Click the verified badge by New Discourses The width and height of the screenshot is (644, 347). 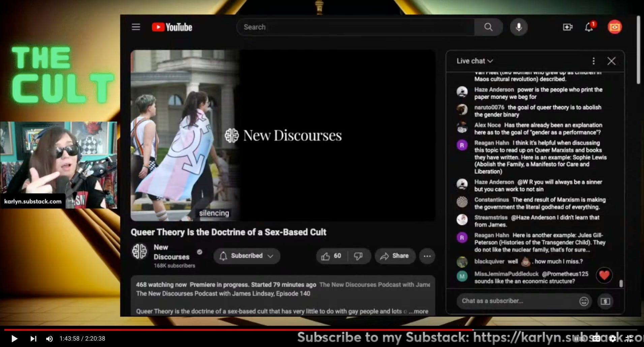pos(200,252)
